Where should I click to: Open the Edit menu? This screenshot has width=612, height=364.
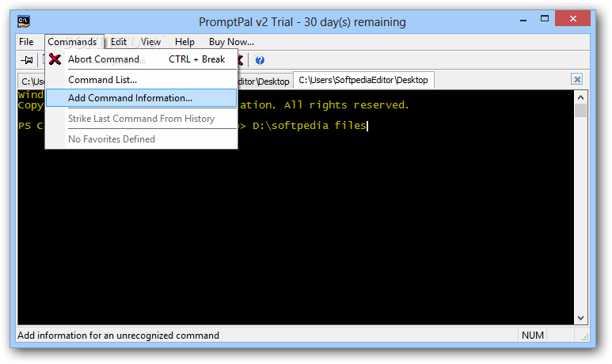pos(118,42)
